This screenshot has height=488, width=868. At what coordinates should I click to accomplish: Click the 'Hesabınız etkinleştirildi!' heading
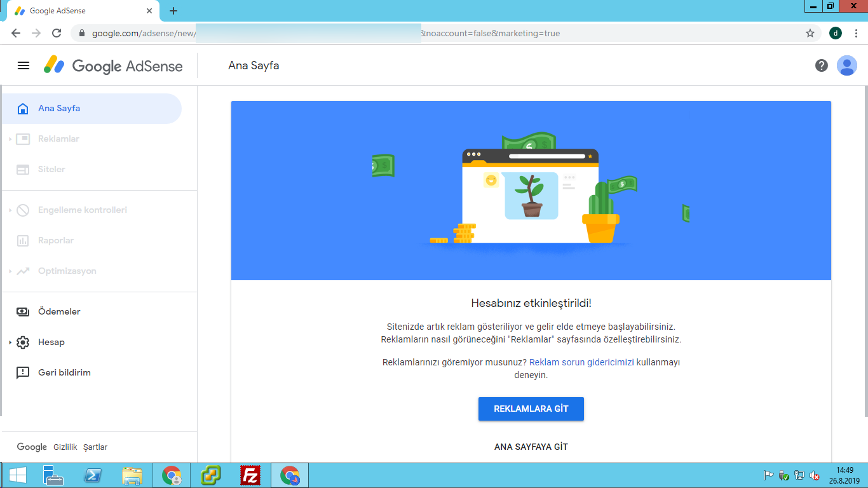tap(531, 303)
